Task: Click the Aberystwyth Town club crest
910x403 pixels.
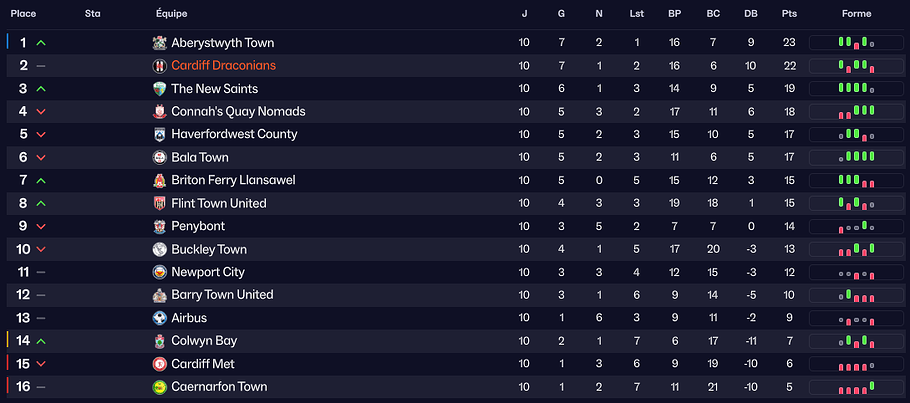Action: (160, 43)
